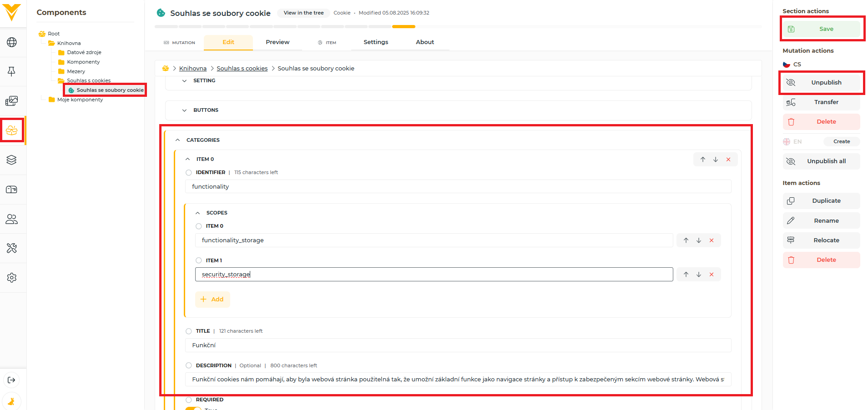Screen dimensions: 868x410
Task: Collapse the SCOPES section
Action: tap(198, 213)
